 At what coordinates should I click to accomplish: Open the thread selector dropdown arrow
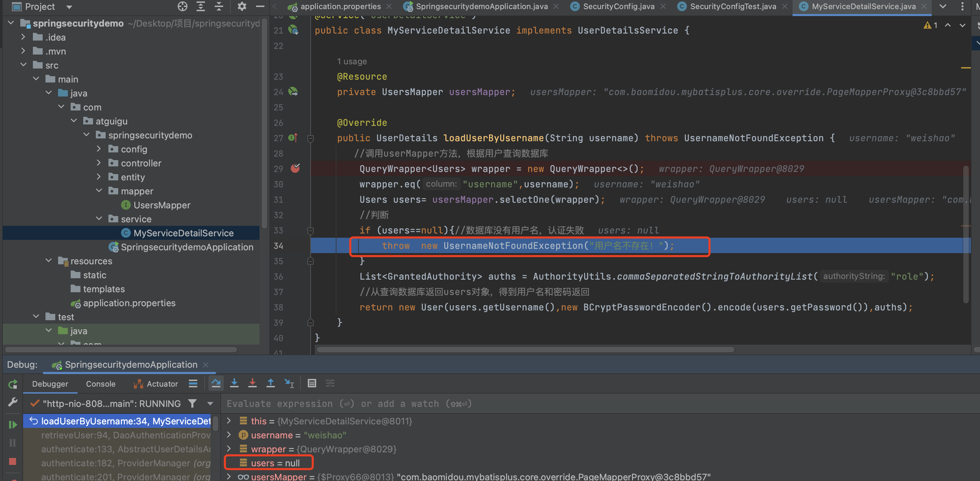coord(210,403)
